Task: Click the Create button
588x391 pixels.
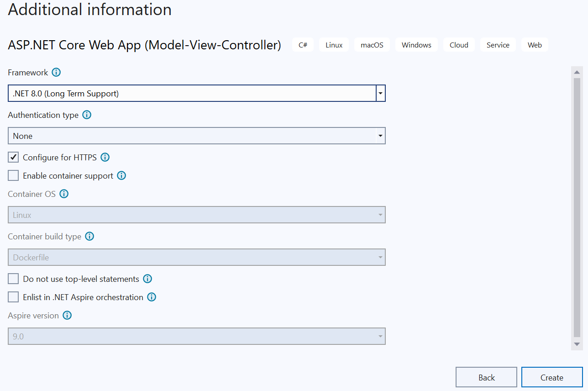Action: pyautogui.click(x=551, y=377)
